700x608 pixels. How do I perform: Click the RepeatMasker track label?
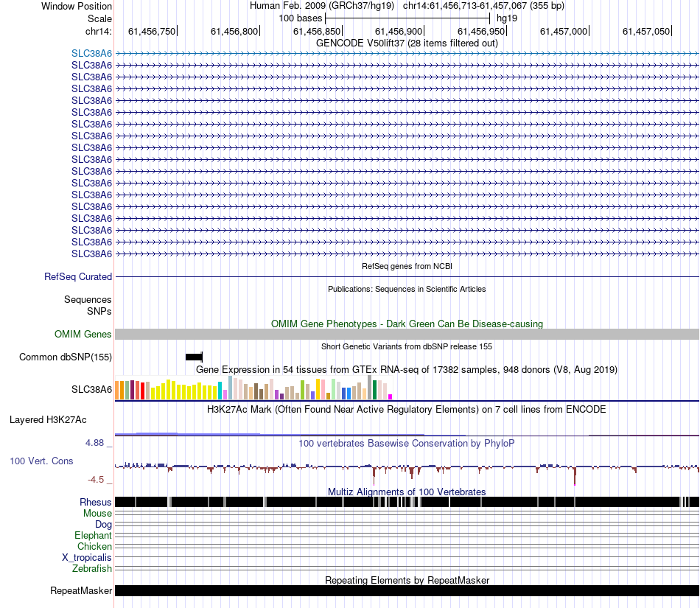click(81, 590)
